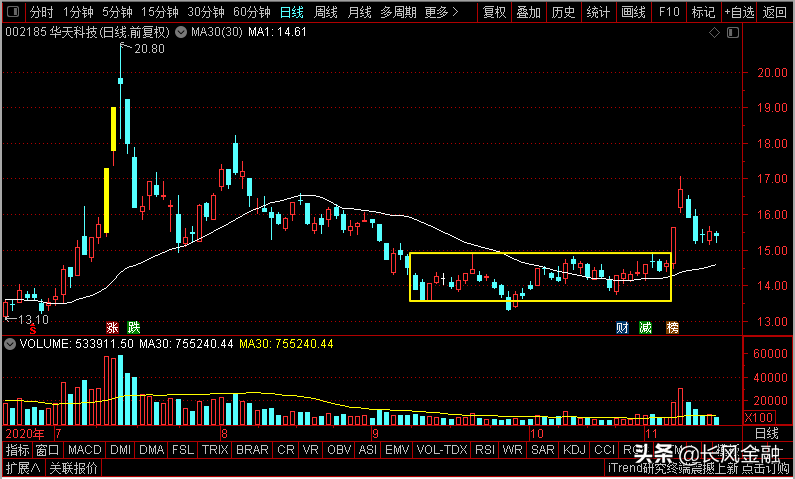Screen dimensions: 795x479
Task: Expand the MA30 indicator dropdown arrow
Action: tap(180, 33)
